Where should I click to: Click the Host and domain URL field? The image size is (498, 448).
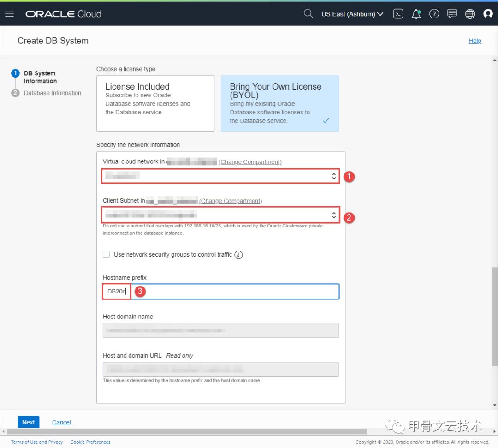tap(221, 369)
